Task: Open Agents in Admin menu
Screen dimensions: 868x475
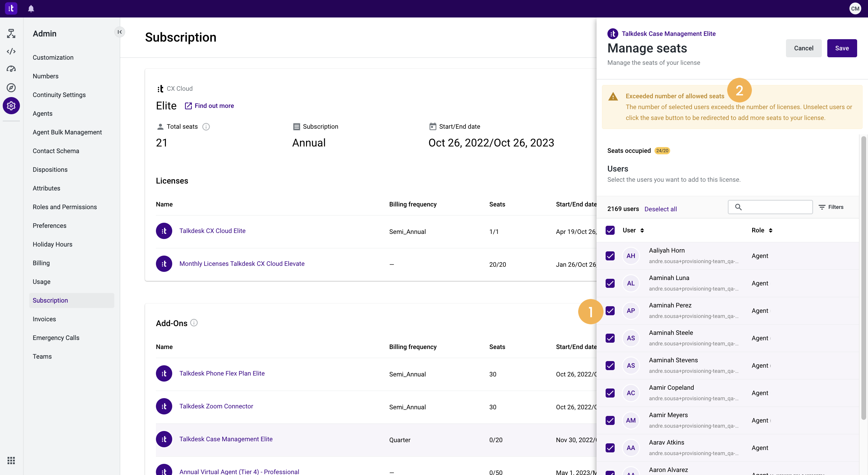Action: 43,113
